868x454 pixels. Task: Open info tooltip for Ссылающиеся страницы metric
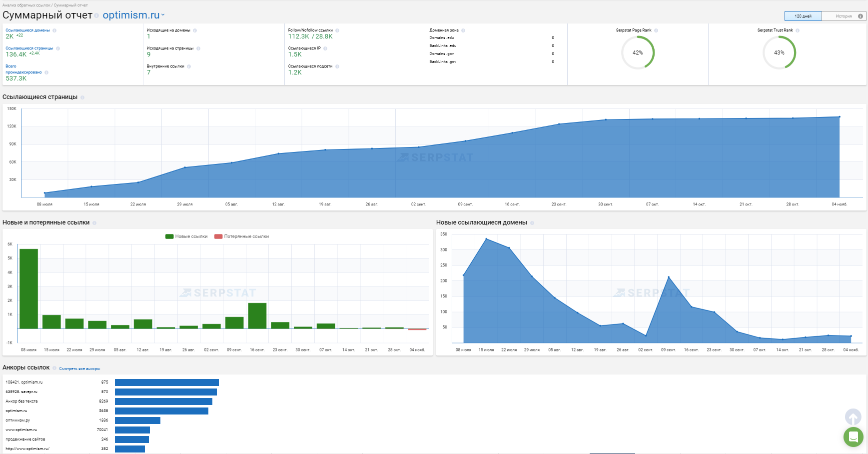(58, 48)
